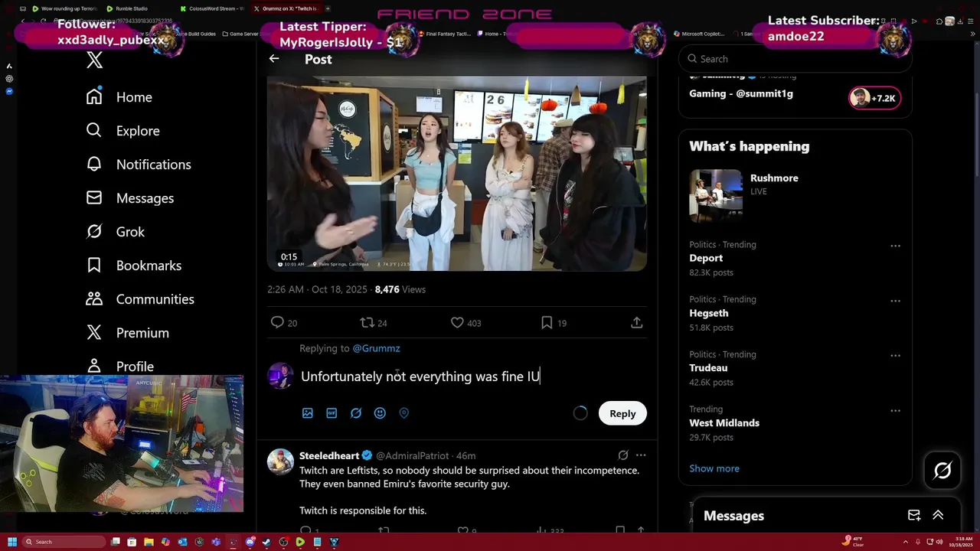The width and height of the screenshot is (980, 551).
Task: Go back using the Post arrow
Action: pyautogui.click(x=274, y=59)
